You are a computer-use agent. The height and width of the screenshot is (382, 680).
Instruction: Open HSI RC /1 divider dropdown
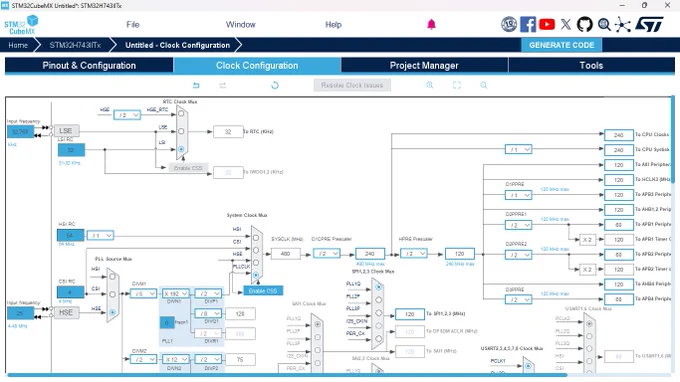point(100,235)
